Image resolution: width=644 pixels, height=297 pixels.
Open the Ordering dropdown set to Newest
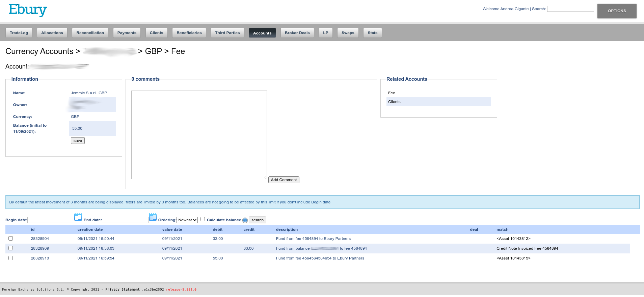point(187,220)
